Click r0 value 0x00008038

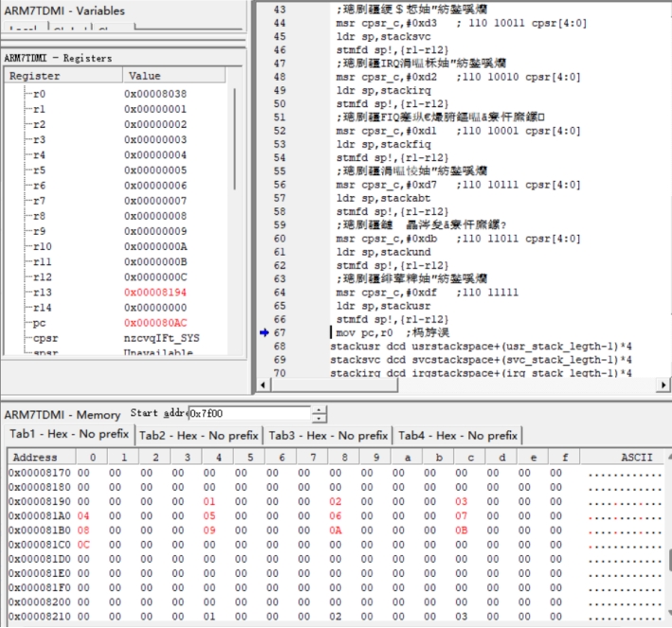(x=155, y=94)
